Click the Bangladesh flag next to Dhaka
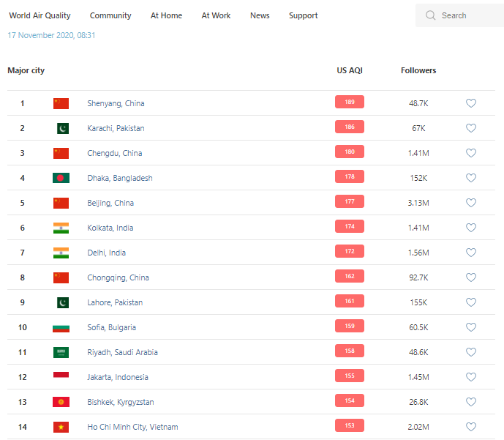The height and width of the screenshot is (440, 504). [x=61, y=178]
